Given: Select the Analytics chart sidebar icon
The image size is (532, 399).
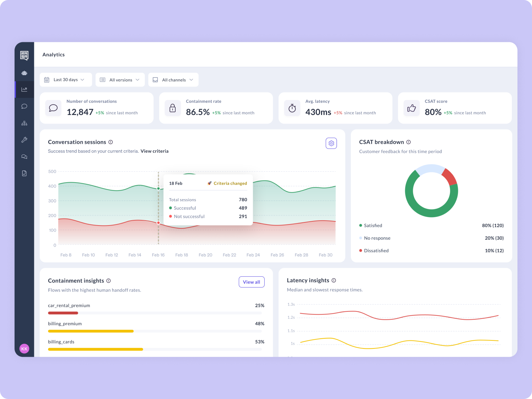Looking at the screenshot, I should [x=24, y=89].
